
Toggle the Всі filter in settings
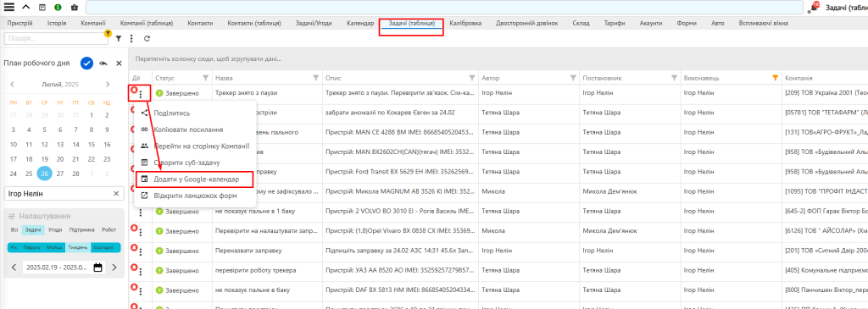pos(14,229)
